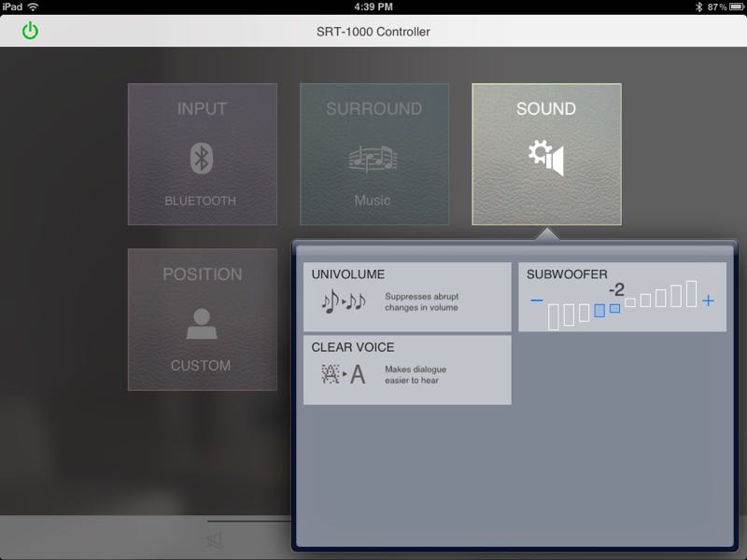Expand surround modes via Music label
Screen dimensions: 747x560
(373, 201)
